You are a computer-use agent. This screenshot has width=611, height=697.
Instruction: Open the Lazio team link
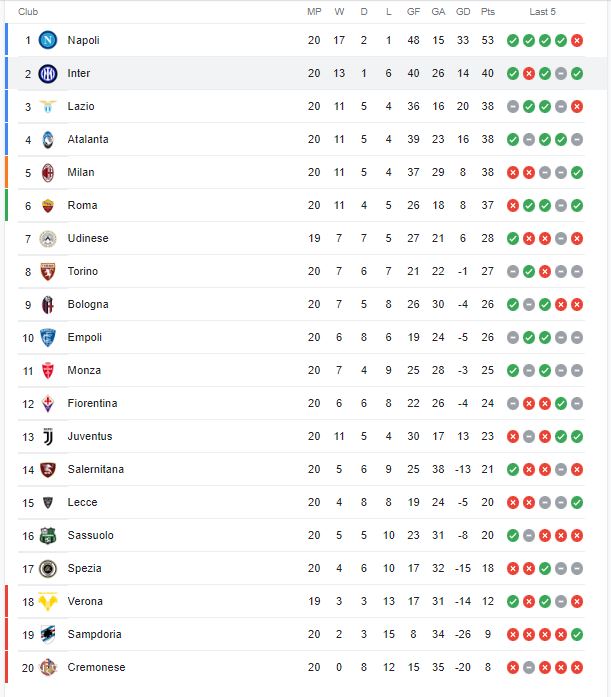point(81,106)
